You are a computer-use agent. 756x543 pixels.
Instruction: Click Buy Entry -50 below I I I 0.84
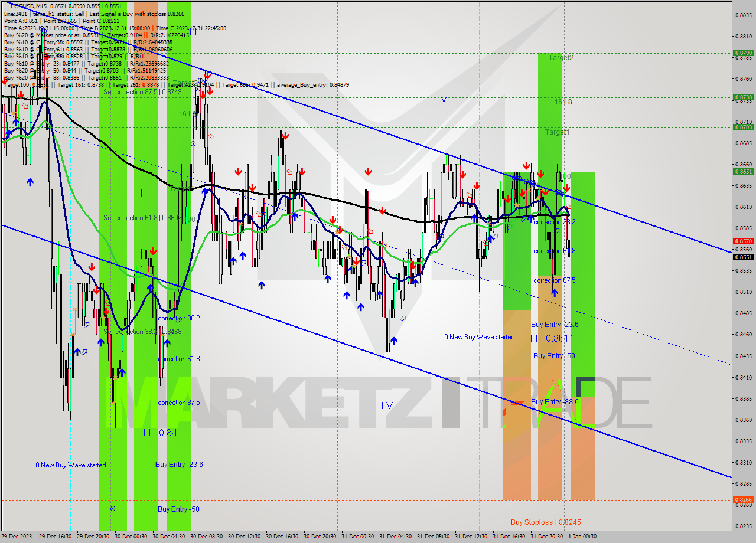178,509
